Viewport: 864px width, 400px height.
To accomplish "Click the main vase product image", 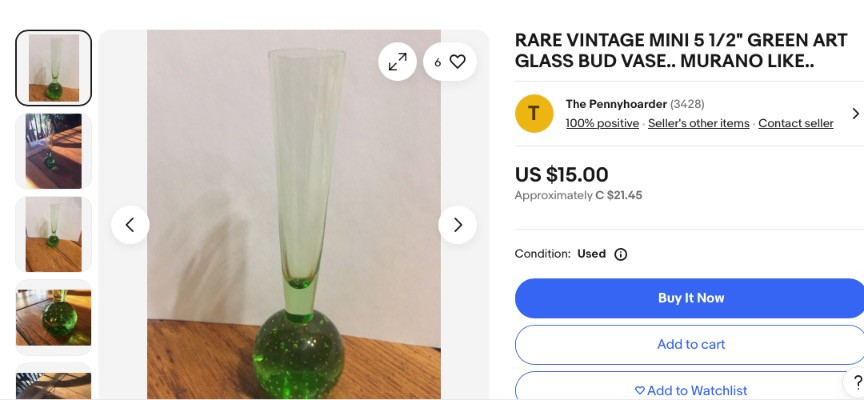I will (x=294, y=215).
